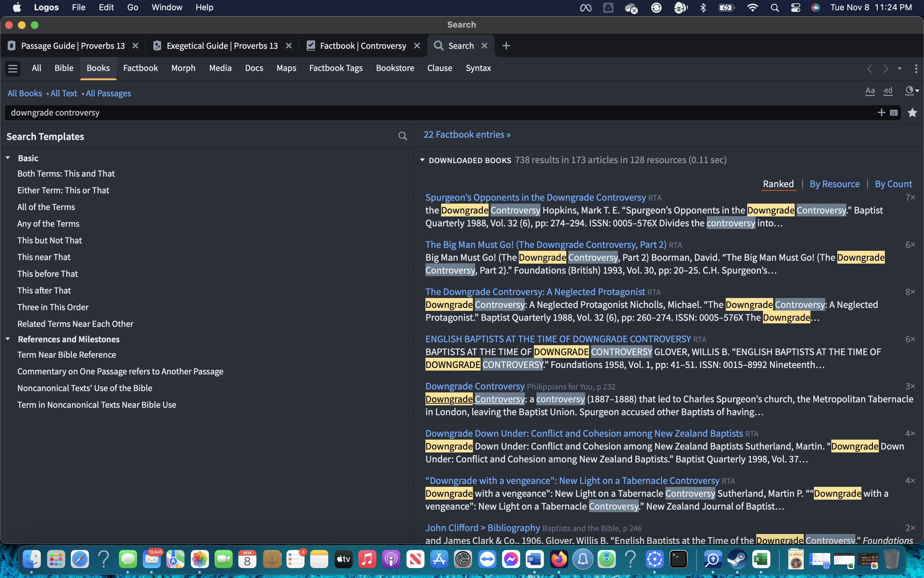Sort results By Resource
The image size is (924, 578).
point(835,184)
